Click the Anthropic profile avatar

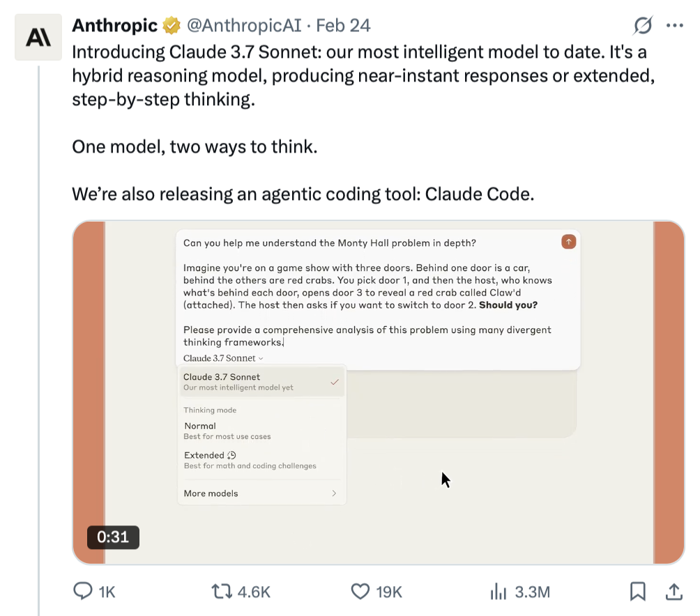(x=38, y=38)
